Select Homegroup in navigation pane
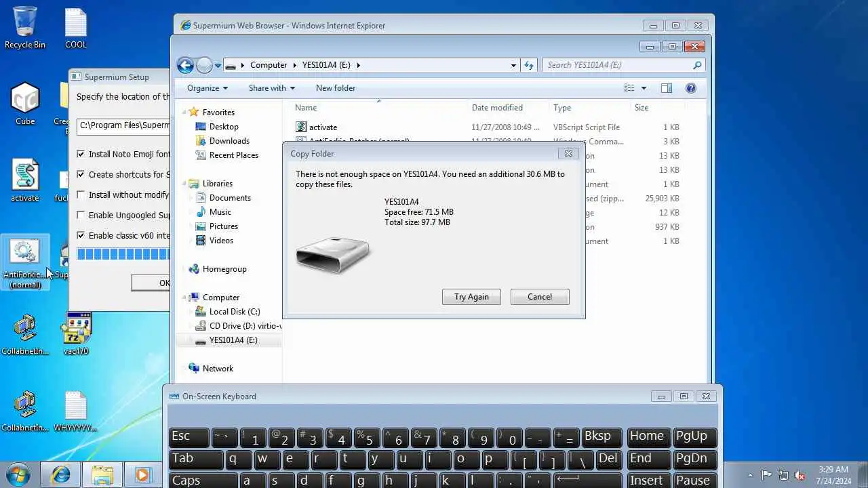Viewport: 868px width, 488px height. point(224,269)
